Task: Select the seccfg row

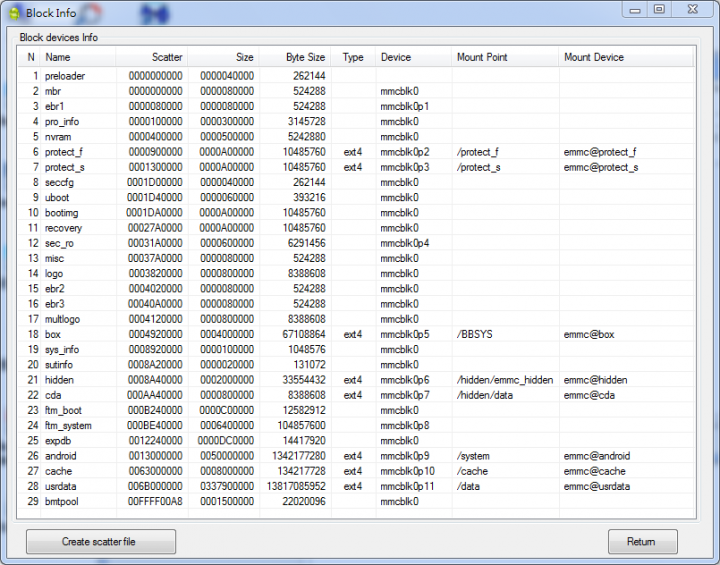Action: tap(356, 182)
